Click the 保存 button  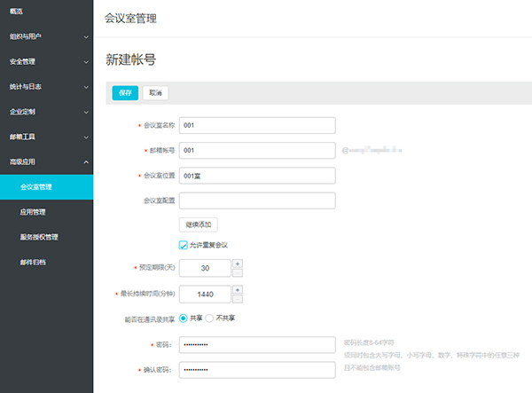pyautogui.click(x=125, y=92)
